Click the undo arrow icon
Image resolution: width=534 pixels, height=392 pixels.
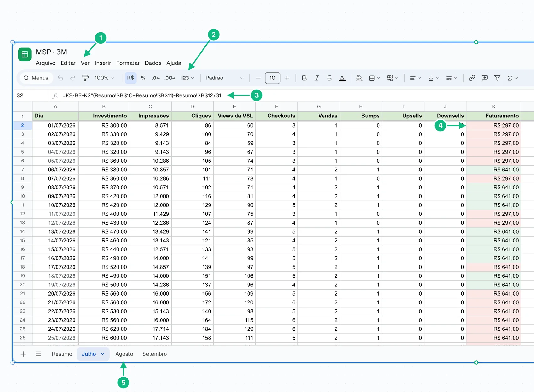click(60, 78)
